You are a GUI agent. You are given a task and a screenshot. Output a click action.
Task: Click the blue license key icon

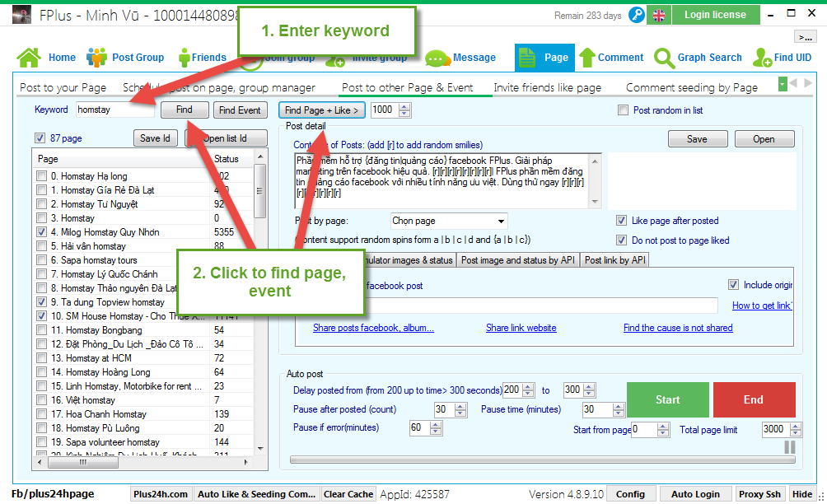[637, 15]
